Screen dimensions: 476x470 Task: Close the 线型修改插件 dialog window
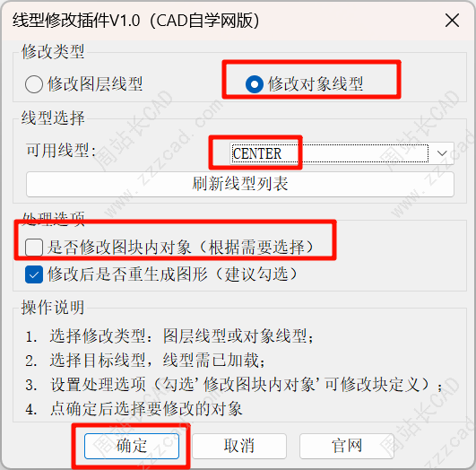[x=452, y=21]
